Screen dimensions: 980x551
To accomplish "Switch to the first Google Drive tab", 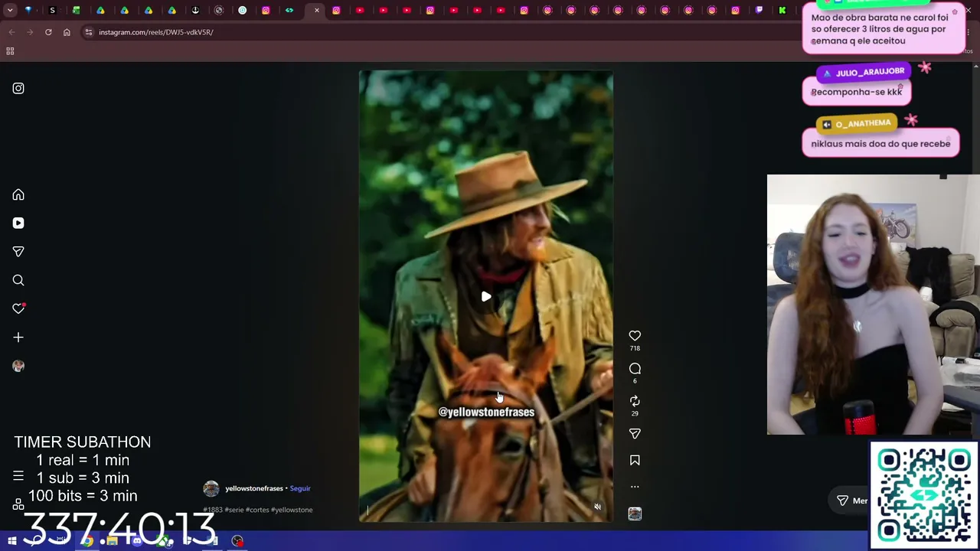I will pyautogui.click(x=100, y=11).
